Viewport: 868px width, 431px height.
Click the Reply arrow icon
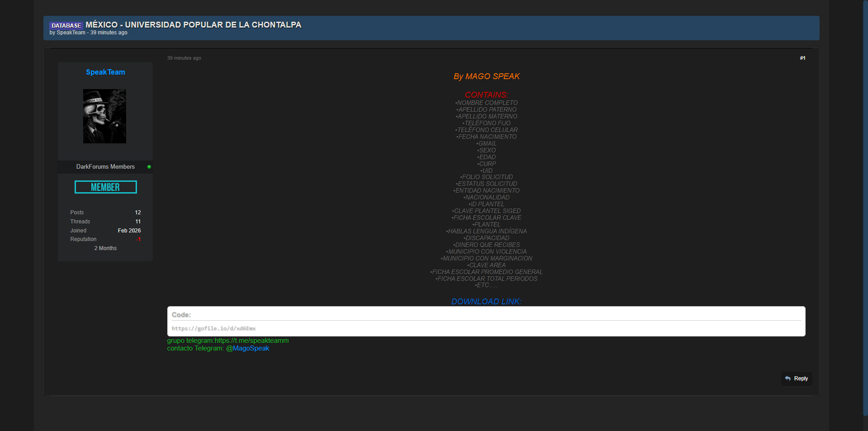[788, 379]
